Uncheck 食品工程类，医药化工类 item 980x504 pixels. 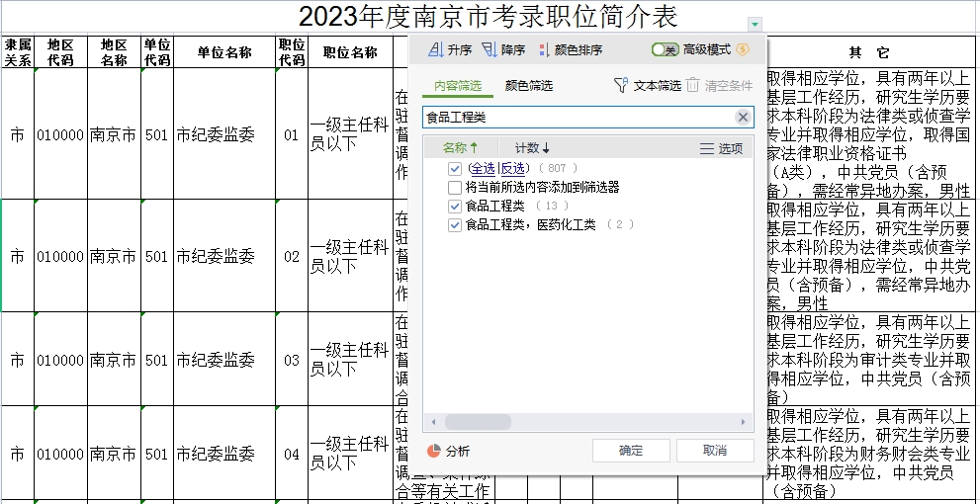click(x=454, y=225)
